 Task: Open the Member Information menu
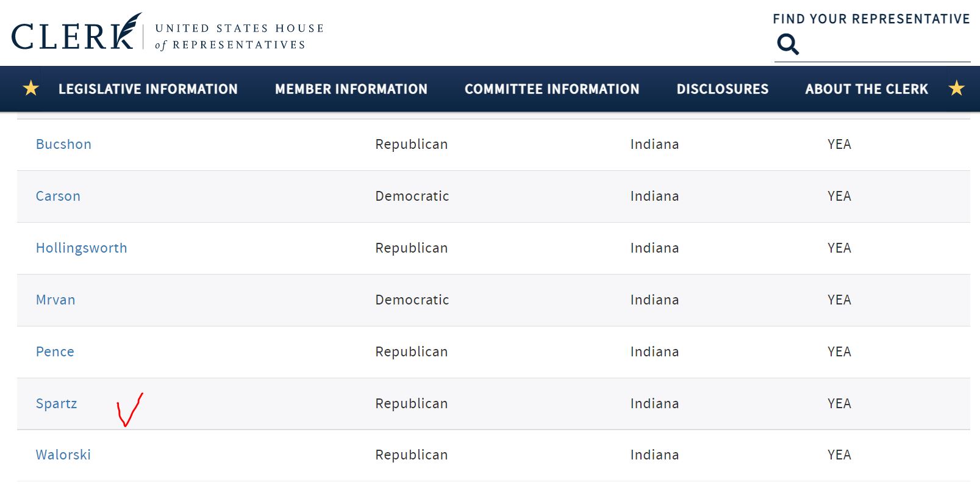[351, 89]
